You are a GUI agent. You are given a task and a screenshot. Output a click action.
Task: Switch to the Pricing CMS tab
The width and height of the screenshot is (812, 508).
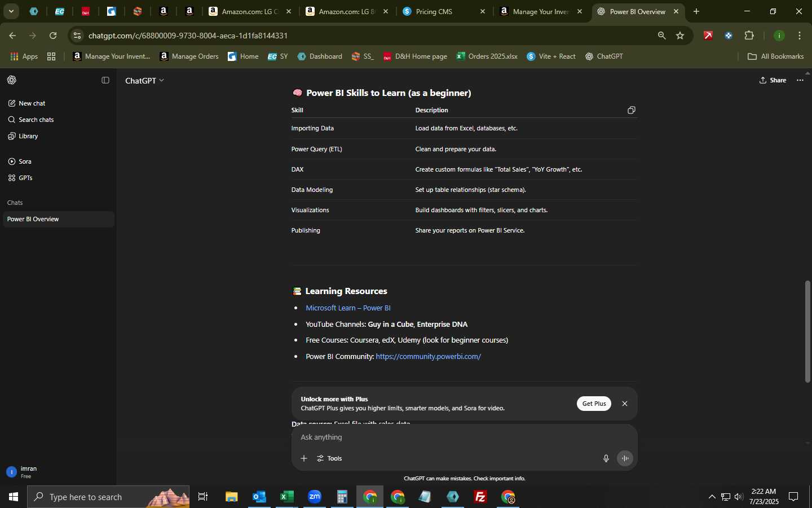[444, 11]
